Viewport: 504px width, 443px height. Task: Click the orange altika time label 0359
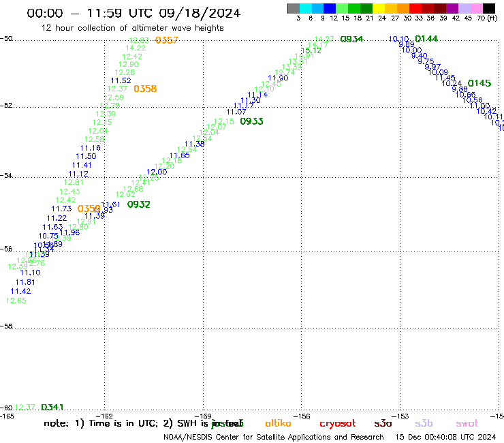click(89, 209)
